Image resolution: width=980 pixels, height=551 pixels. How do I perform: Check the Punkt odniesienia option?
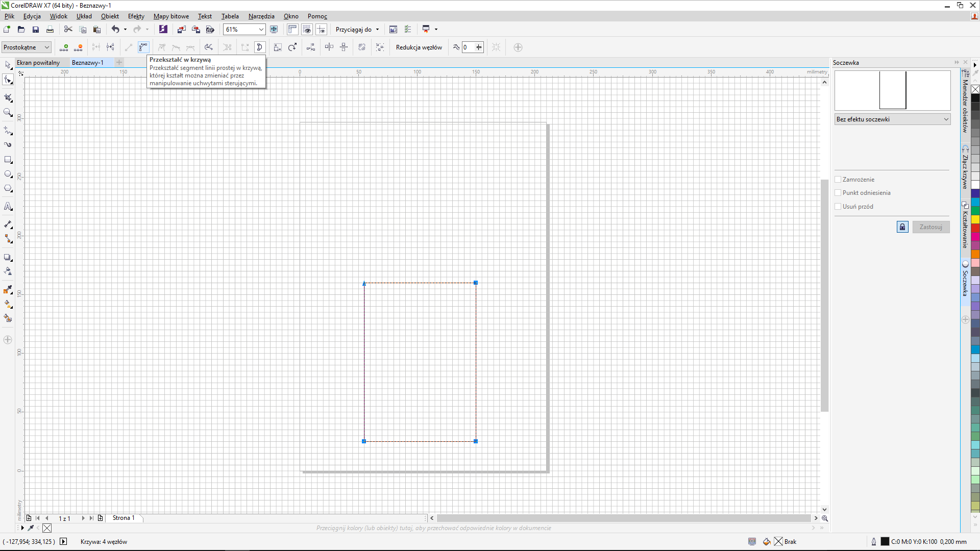click(838, 193)
